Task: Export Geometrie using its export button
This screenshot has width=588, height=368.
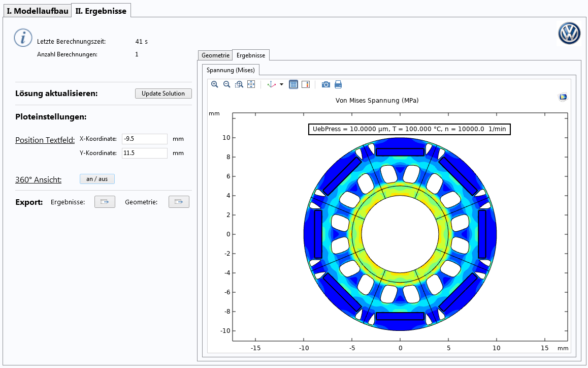Action: coord(179,202)
